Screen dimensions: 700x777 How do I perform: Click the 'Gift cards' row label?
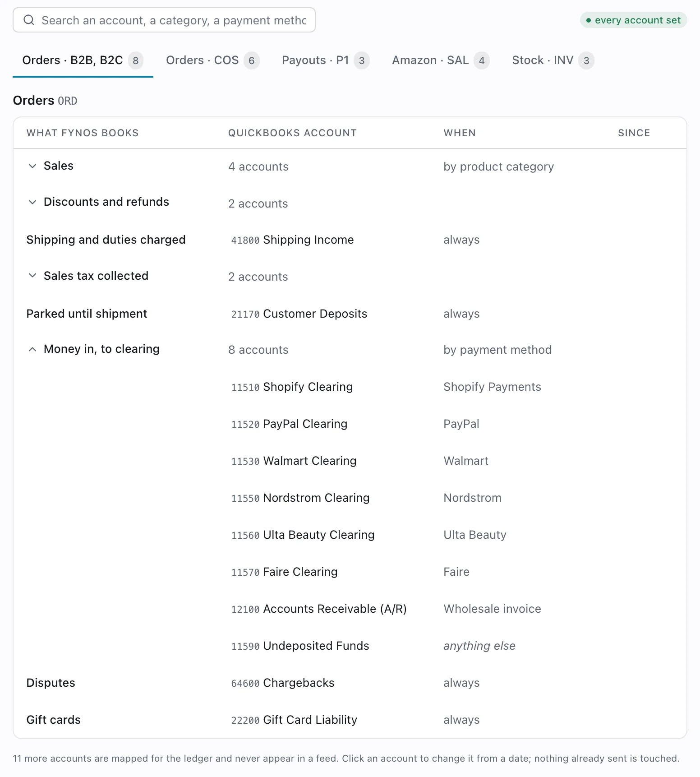(54, 720)
